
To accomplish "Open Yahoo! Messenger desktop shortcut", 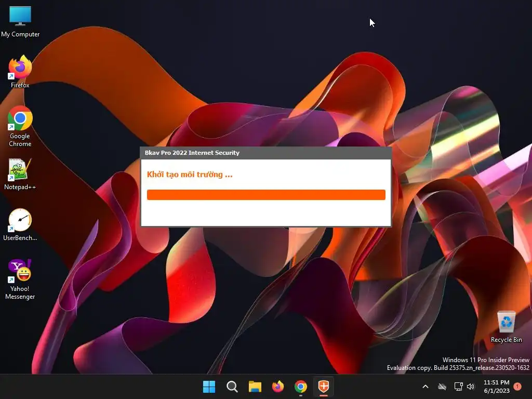I will [20, 280].
